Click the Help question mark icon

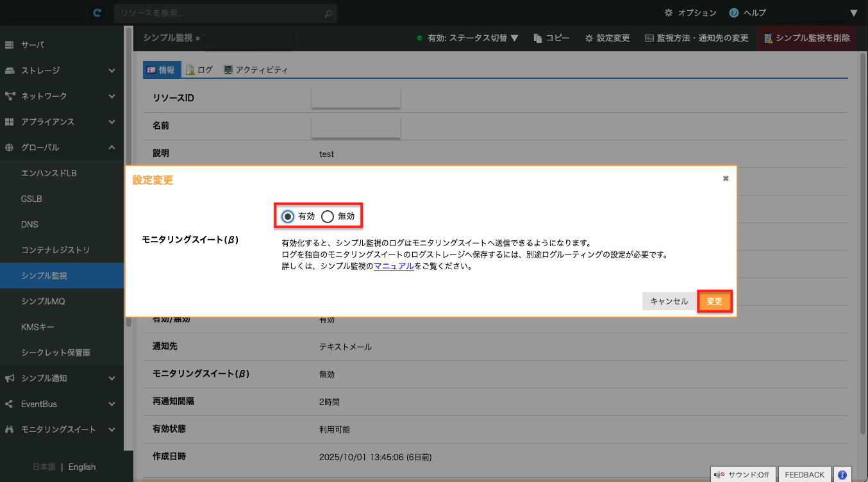(734, 13)
